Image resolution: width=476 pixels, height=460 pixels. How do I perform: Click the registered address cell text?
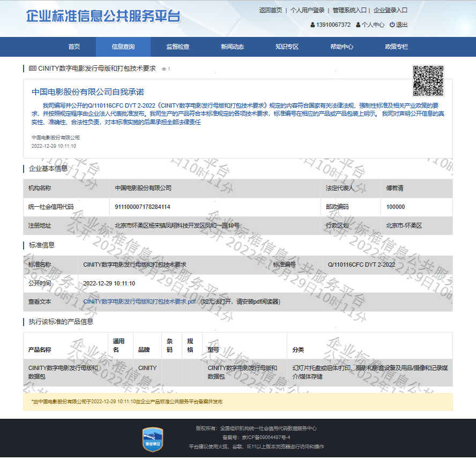(177, 225)
